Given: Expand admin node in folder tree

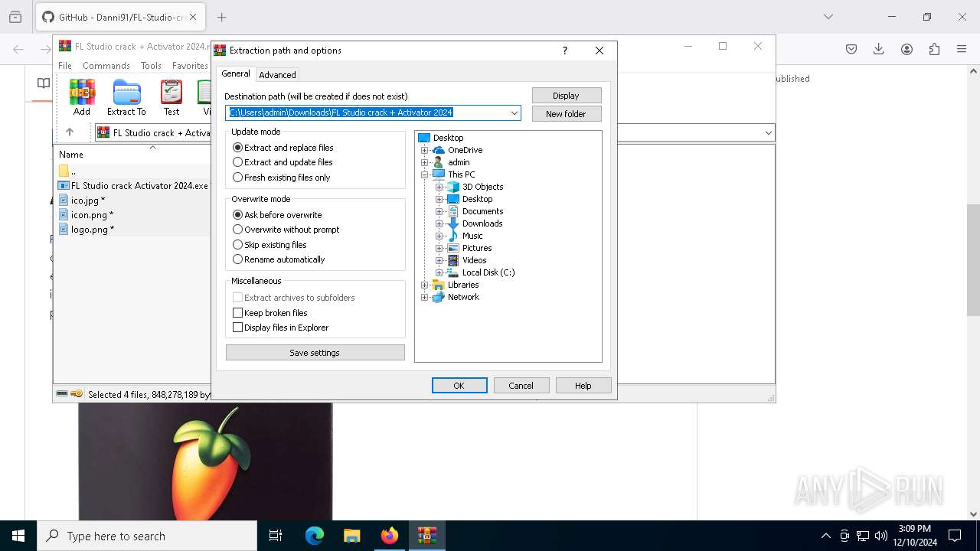Looking at the screenshot, I should click(425, 162).
